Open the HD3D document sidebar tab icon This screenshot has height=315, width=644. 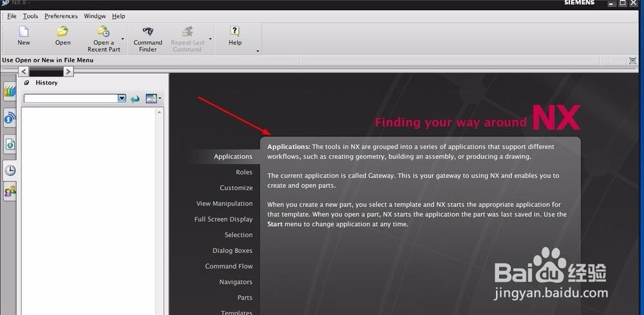pos(10,144)
